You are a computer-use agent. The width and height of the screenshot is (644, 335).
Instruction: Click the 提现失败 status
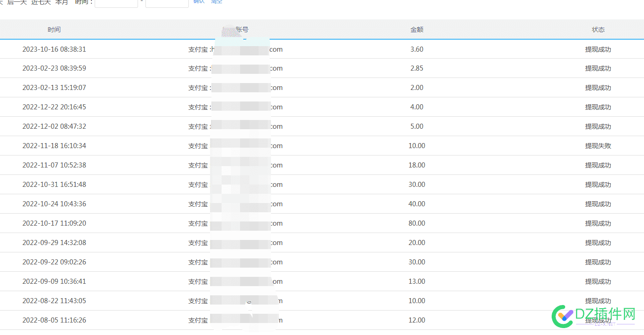pyautogui.click(x=598, y=146)
